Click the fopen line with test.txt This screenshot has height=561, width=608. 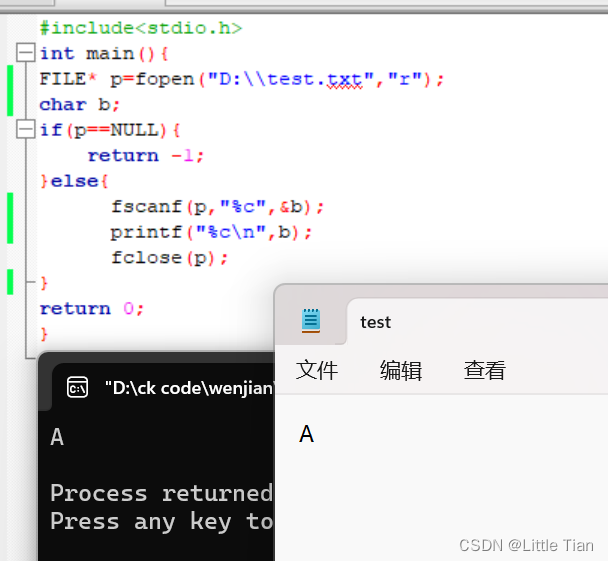(242, 79)
